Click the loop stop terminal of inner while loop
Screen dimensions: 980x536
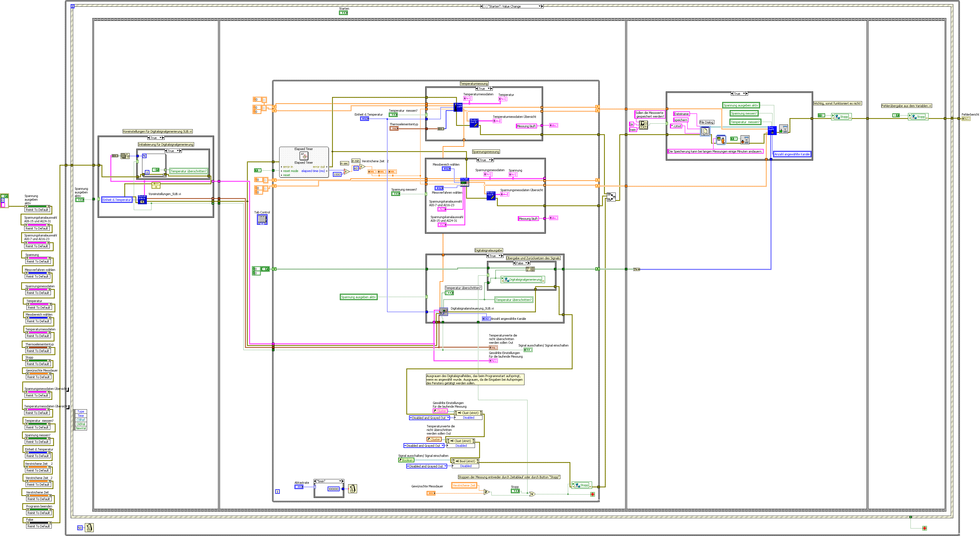592,494
